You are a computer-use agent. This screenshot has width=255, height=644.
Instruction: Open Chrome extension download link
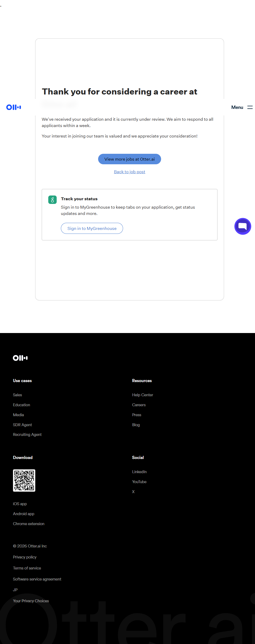(29, 524)
